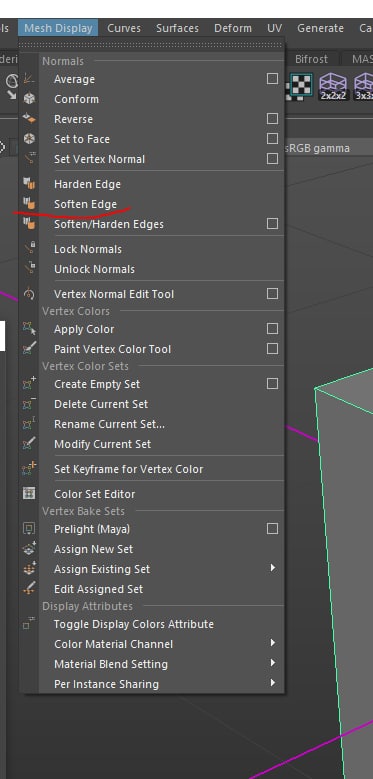This screenshot has height=779, width=373.
Task: Click the Soften Edge icon
Action: [29, 204]
